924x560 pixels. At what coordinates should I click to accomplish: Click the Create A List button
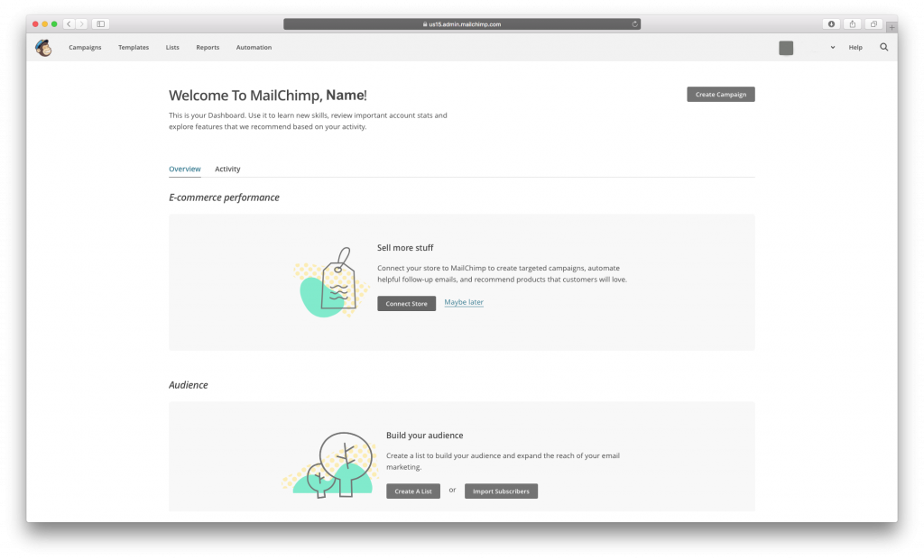pos(413,491)
